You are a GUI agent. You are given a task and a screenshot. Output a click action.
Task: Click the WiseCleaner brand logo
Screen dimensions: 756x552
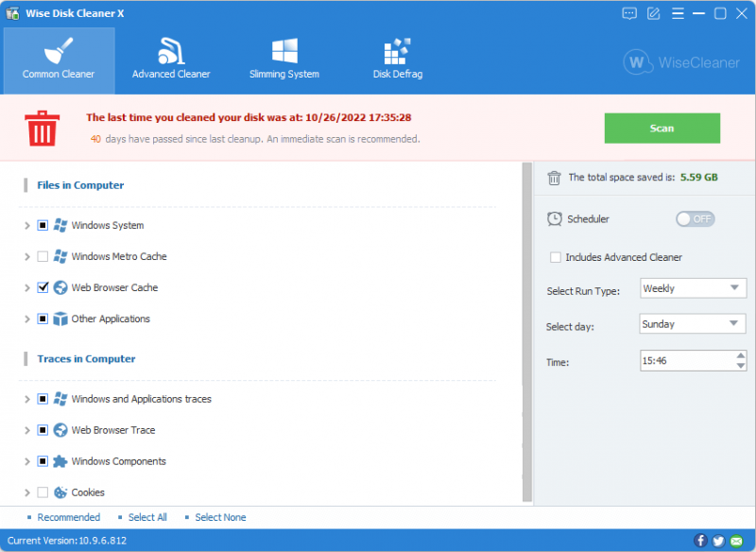click(680, 62)
